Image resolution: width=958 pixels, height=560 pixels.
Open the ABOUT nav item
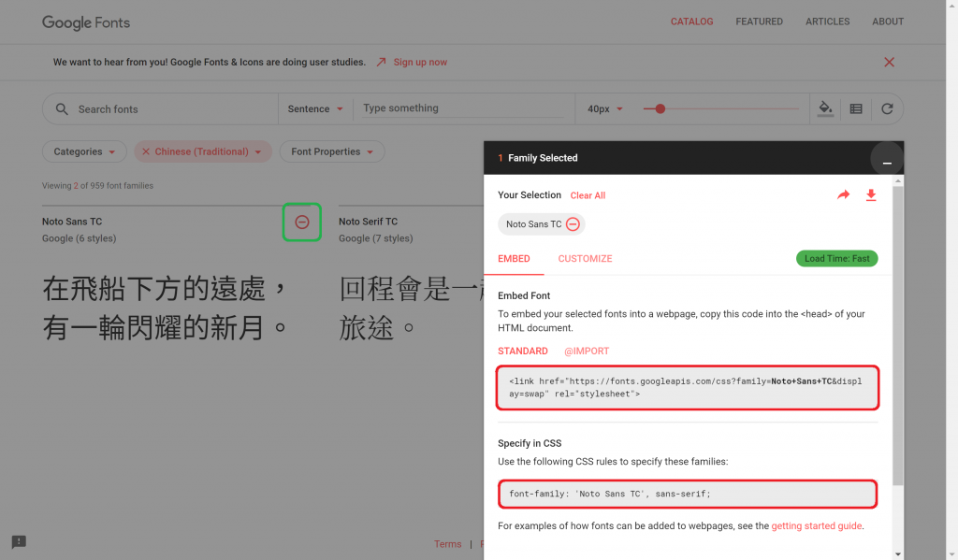pos(888,22)
